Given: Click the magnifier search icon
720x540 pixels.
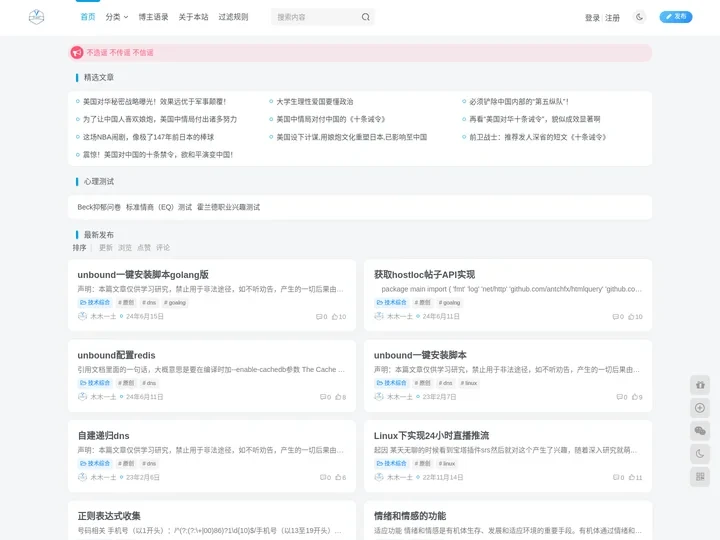Looking at the screenshot, I should pos(366,17).
